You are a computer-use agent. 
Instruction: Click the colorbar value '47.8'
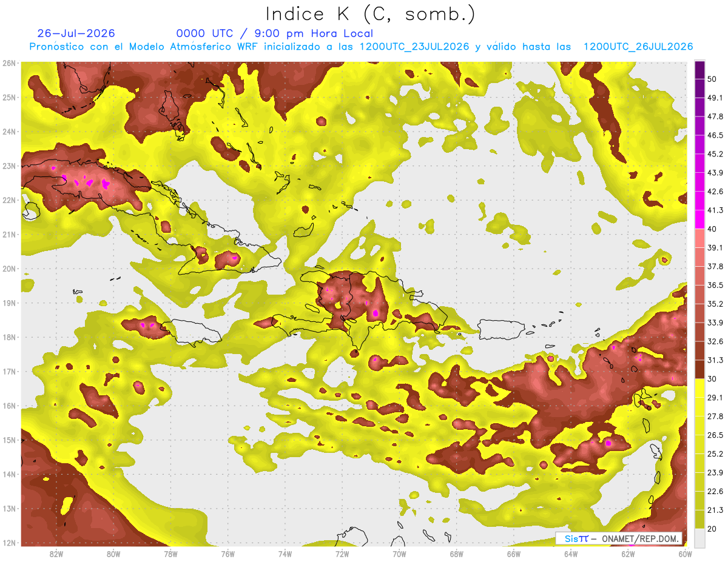(715, 116)
